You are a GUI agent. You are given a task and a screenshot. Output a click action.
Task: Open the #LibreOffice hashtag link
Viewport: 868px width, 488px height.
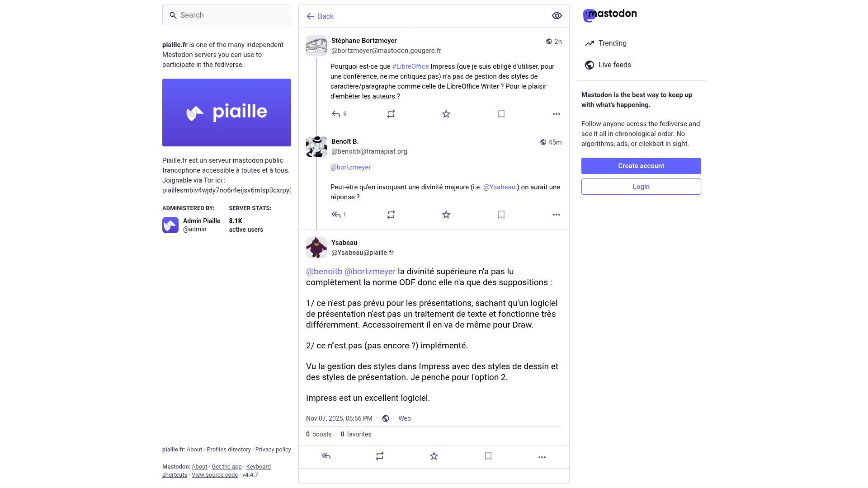pos(410,66)
